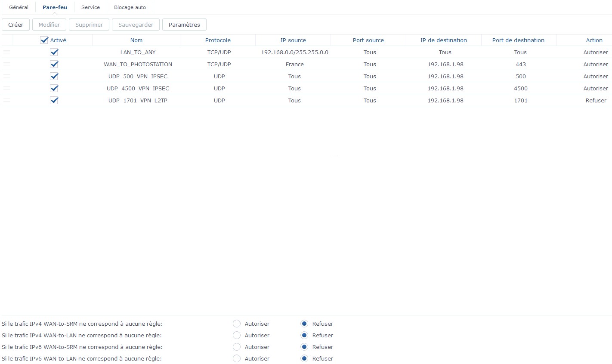Viewport: 612px width, 364px height.
Task: Open the Blocage auto tab
Action: click(x=130, y=7)
